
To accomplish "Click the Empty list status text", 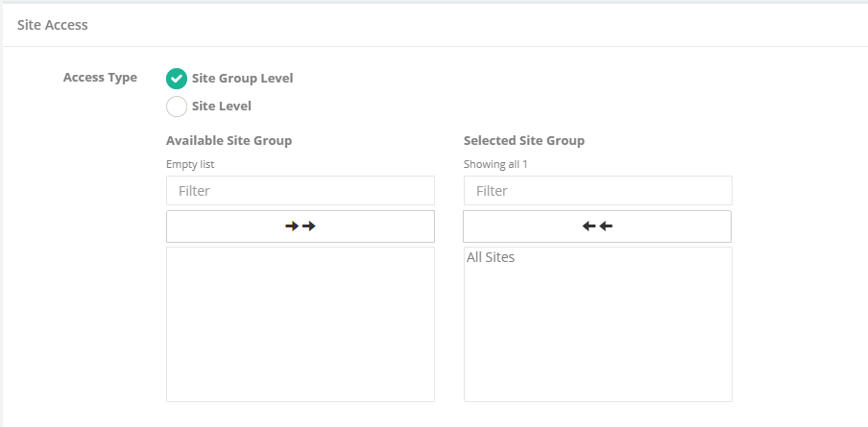I will 190,164.
